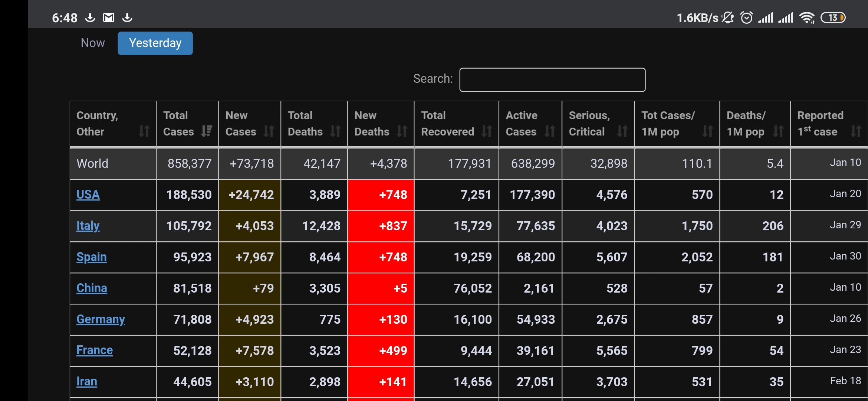Tap the battery indicator in status bar
The width and height of the screenshot is (868, 401).
(x=833, y=17)
